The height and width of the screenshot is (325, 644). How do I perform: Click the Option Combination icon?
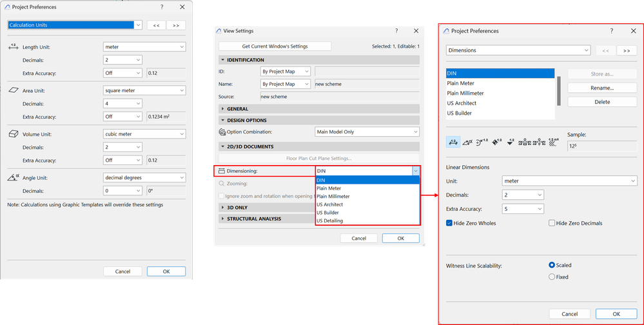point(222,132)
